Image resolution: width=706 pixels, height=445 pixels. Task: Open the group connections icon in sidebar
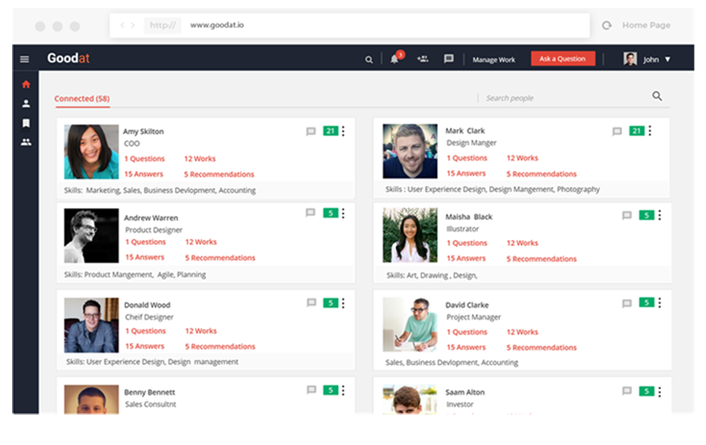coord(26,142)
